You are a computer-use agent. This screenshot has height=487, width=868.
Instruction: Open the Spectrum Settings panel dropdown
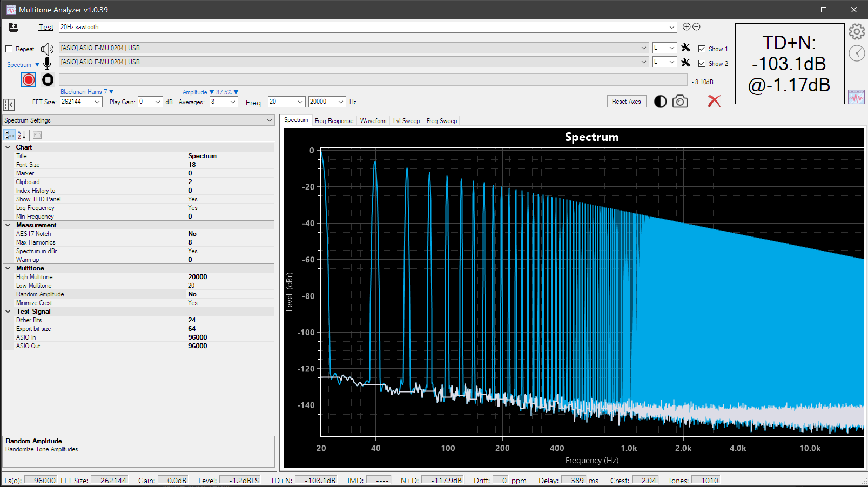[270, 120]
